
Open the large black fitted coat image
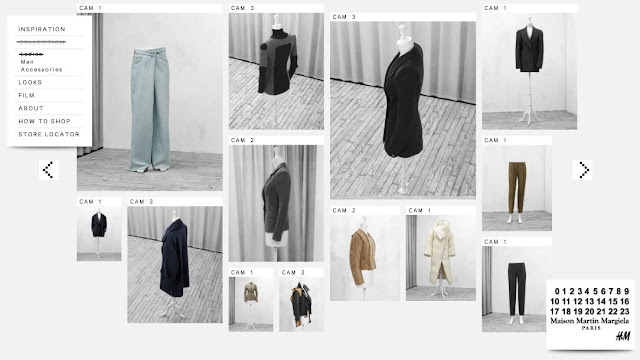tap(403, 110)
